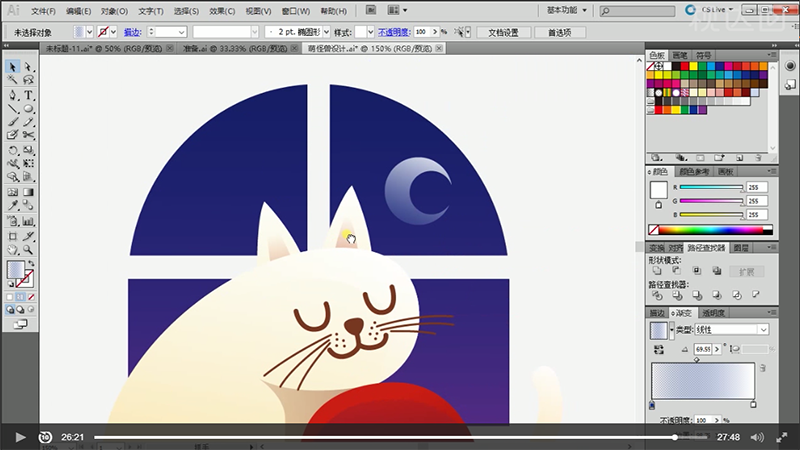This screenshot has width=800, height=450.
Task: Open the brush definition 2 pt. dropdown
Action: coord(327,32)
